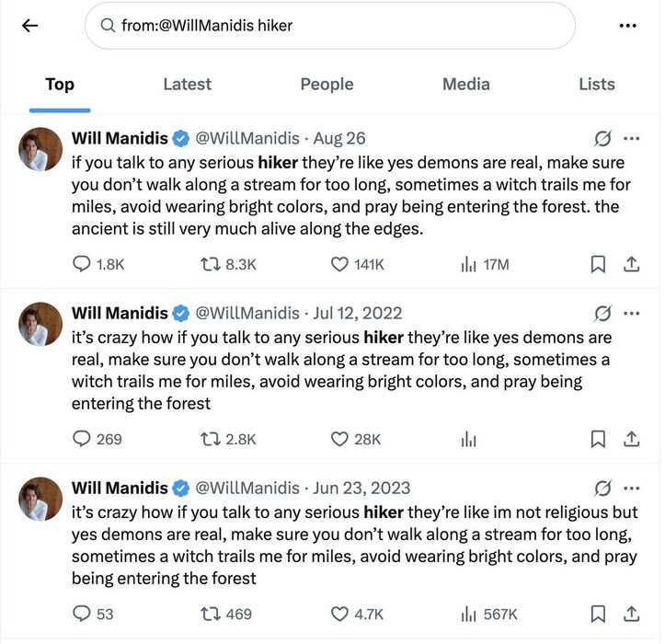This screenshot has height=644, width=665.
Task: Open search settings three-dot menu
Action: click(628, 26)
